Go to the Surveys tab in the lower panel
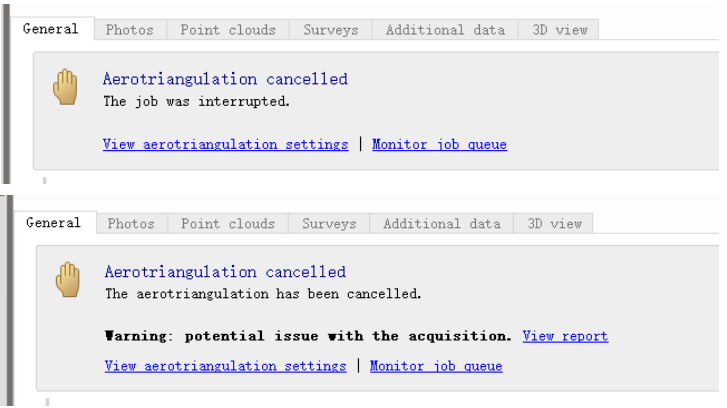Viewport: 727px width, 408px height. tap(329, 224)
